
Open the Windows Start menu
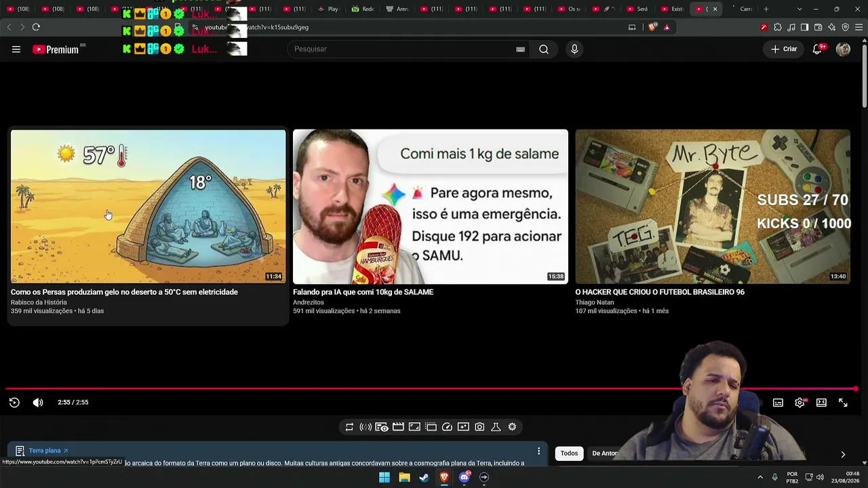tap(384, 477)
